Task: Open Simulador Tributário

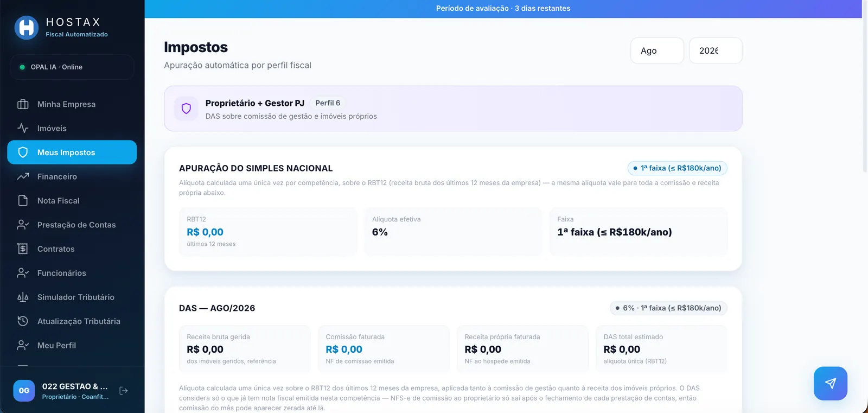Action: tap(72, 297)
